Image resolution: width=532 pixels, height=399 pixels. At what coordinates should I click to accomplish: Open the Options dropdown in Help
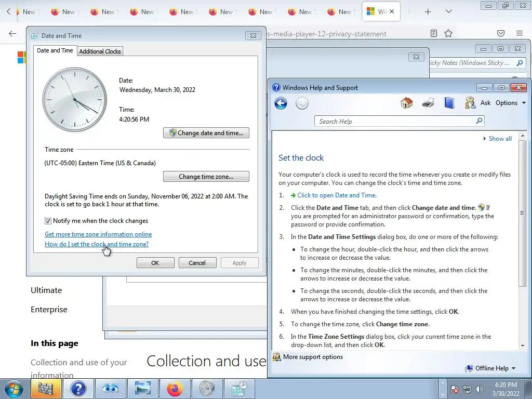point(511,103)
